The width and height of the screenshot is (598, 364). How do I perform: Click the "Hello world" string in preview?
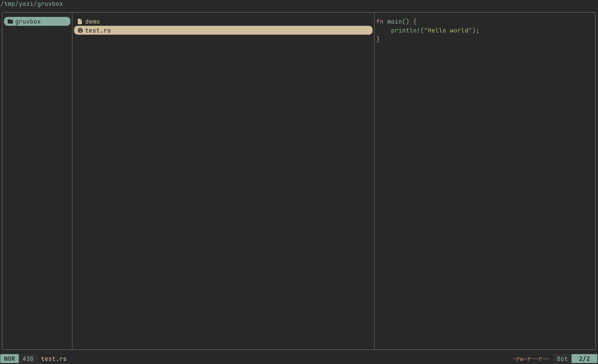tap(448, 30)
